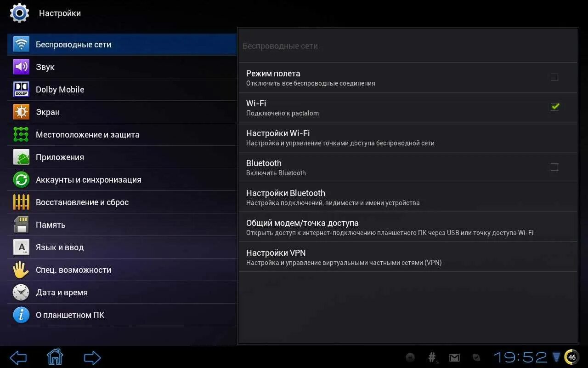Tap the green sync arrows Accounts icon

click(21, 179)
